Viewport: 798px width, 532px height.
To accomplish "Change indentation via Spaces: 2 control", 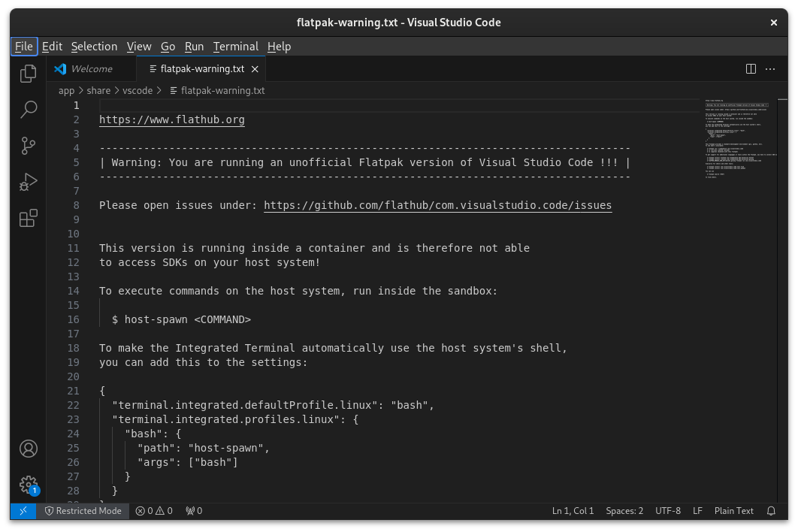I will [x=624, y=511].
